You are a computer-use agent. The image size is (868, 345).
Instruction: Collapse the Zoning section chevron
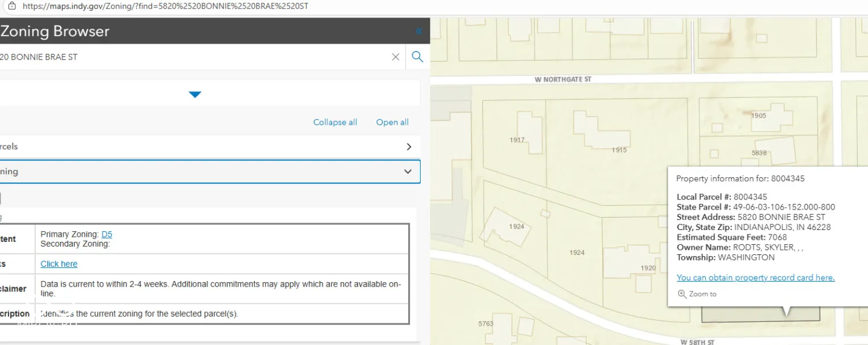point(408,172)
